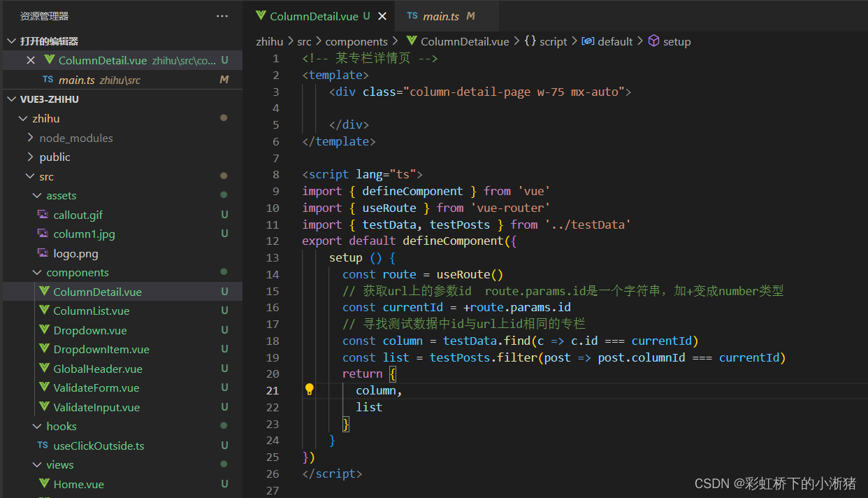Collapse the 打开的编辑器 section
This screenshot has height=498, width=868.
point(12,41)
